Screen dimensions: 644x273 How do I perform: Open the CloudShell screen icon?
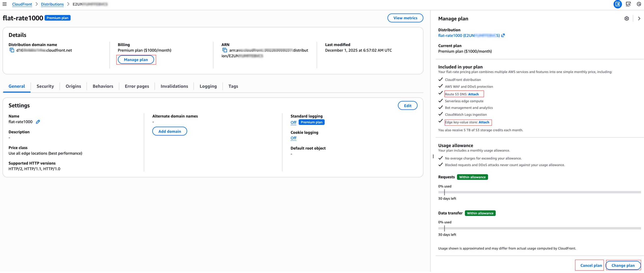[x=628, y=4]
